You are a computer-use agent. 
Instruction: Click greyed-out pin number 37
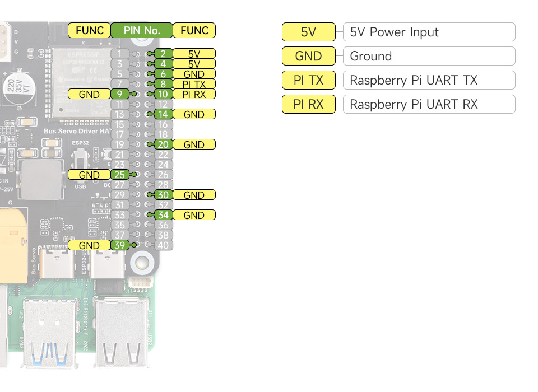click(120, 235)
